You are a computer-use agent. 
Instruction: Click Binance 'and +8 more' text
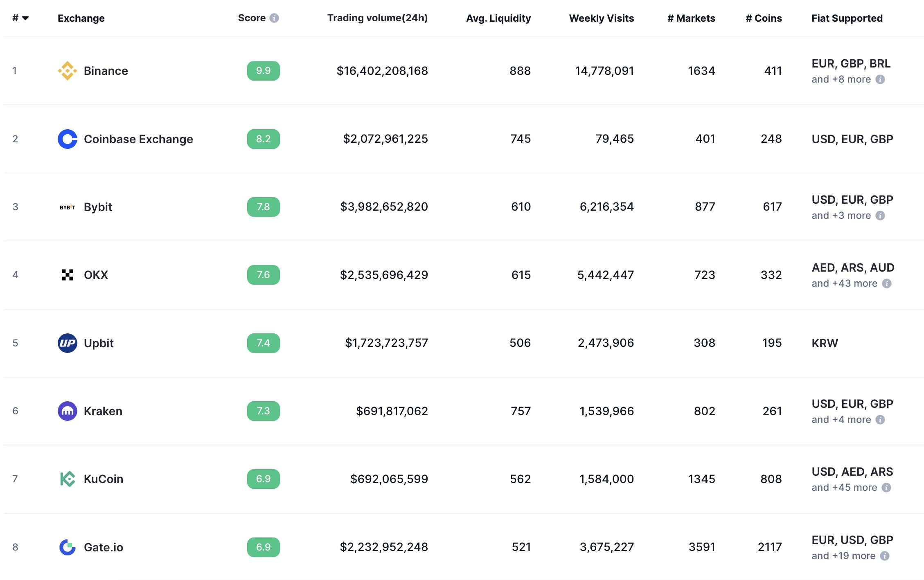click(x=841, y=79)
